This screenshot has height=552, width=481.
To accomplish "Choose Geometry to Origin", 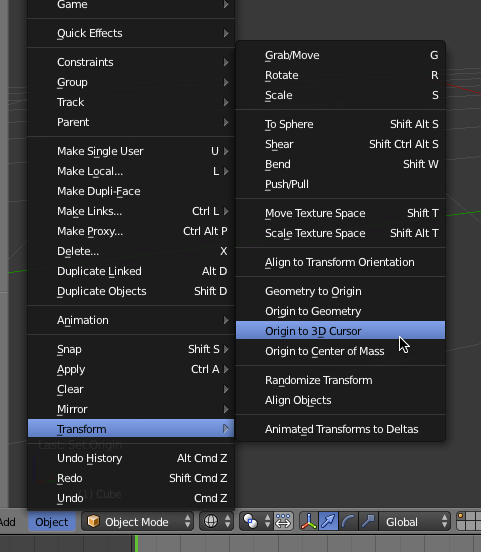I will point(341,291).
